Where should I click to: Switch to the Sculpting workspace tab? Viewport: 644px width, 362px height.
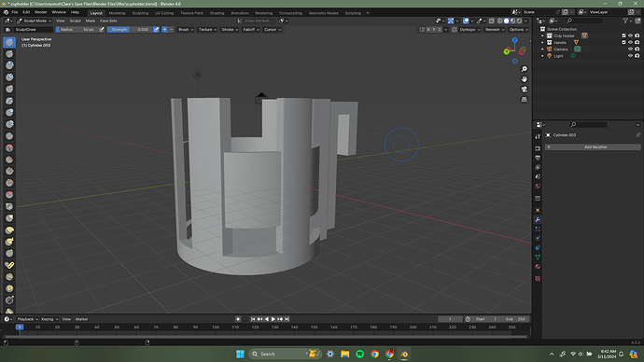pyautogui.click(x=140, y=13)
